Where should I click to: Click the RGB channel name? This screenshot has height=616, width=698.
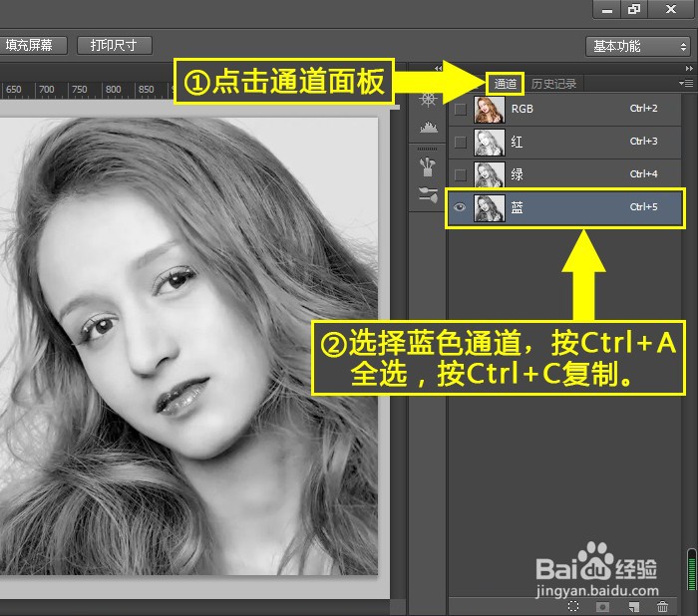click(523, 109)
